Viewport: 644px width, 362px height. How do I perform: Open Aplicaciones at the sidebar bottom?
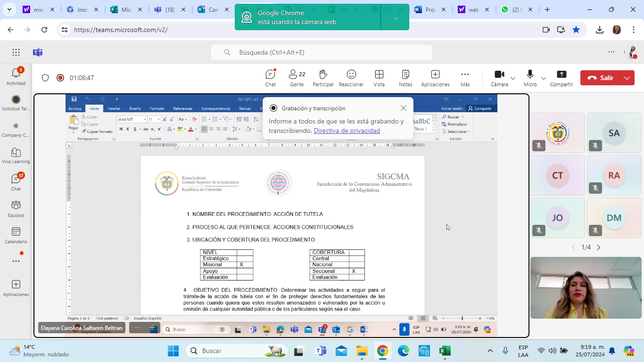pyautogui.click(x=16, y=288)
